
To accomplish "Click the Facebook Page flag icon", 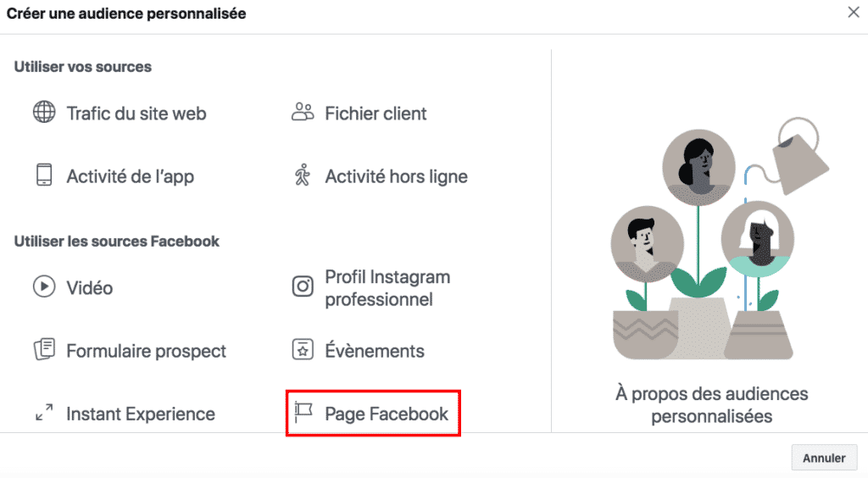I will 303,413.
